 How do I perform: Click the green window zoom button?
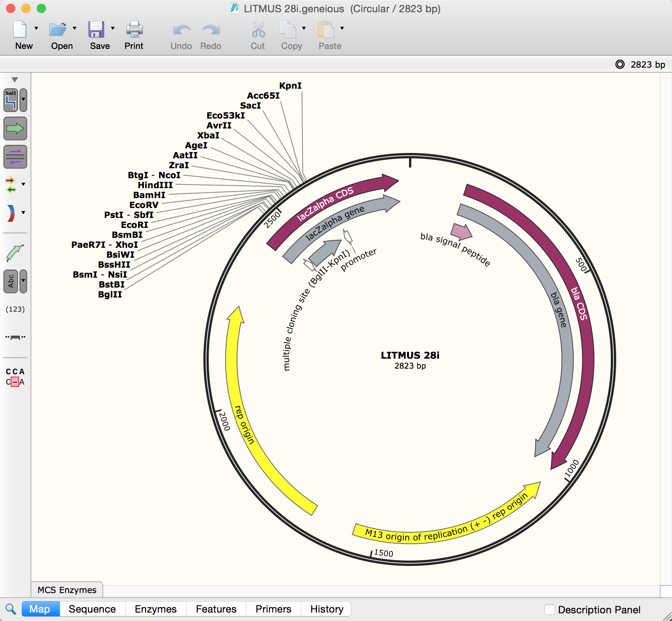[41, 8]
